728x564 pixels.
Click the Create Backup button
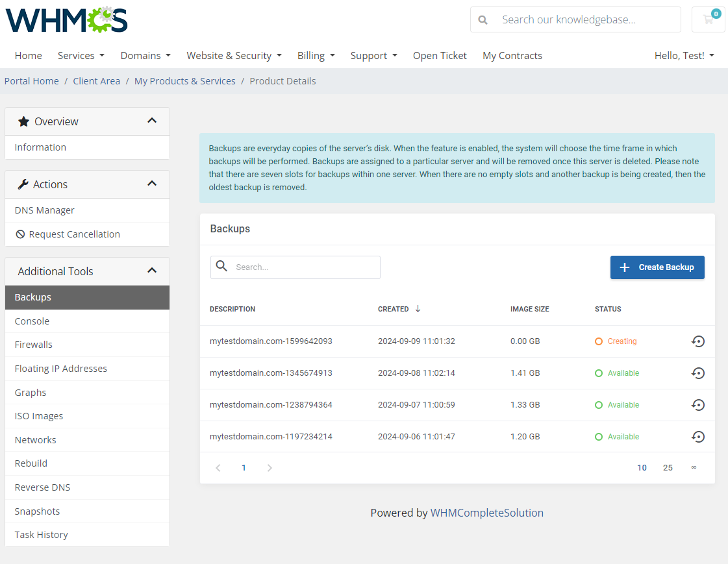[x=657, y=267]
